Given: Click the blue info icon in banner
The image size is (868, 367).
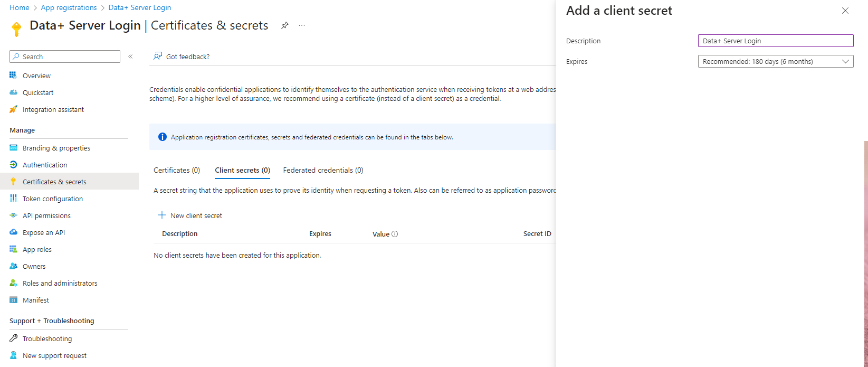Looking at the screenshot, I should [163, 137].
